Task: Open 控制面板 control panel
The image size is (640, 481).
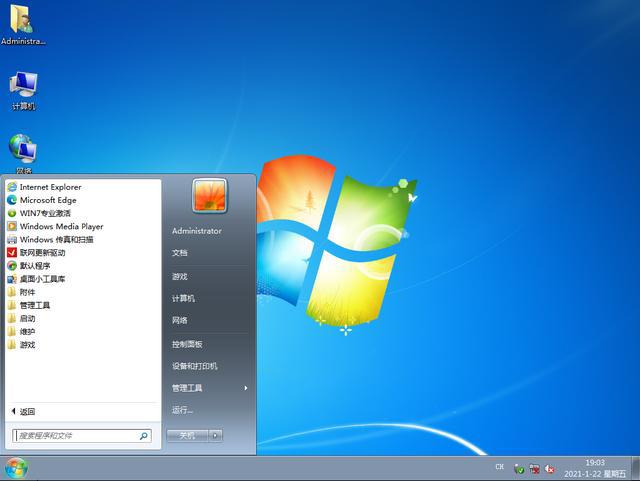Action: click(187, 344)
